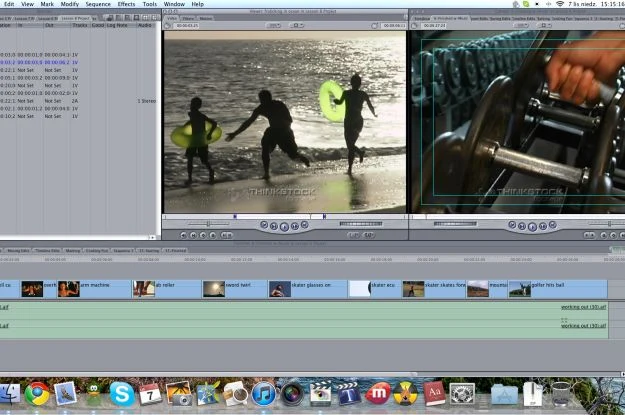Viewport: 625px width, 415px height.
Task: Open the Effects menu
Action: pyautogui.click(x=126, y=4)
